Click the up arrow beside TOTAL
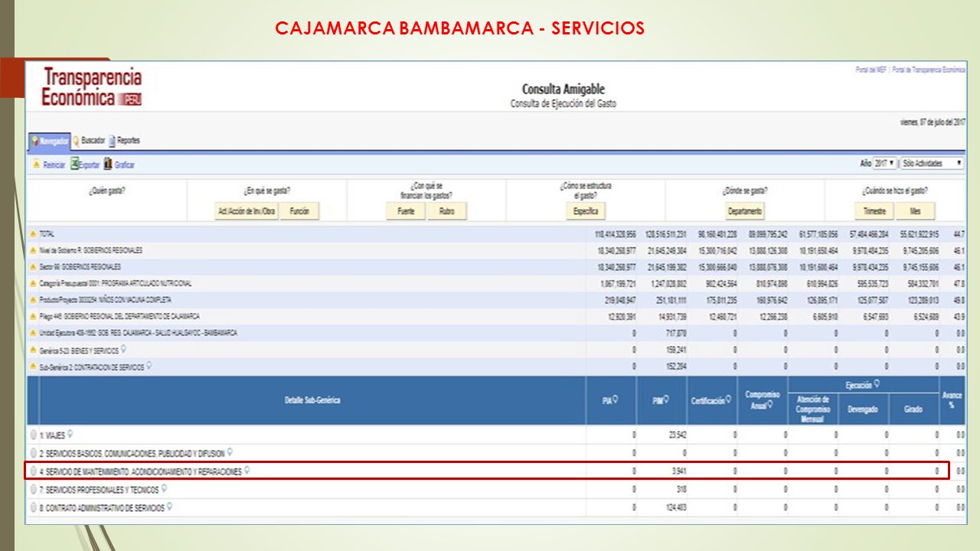980x551 pixels. coord(33,233)
